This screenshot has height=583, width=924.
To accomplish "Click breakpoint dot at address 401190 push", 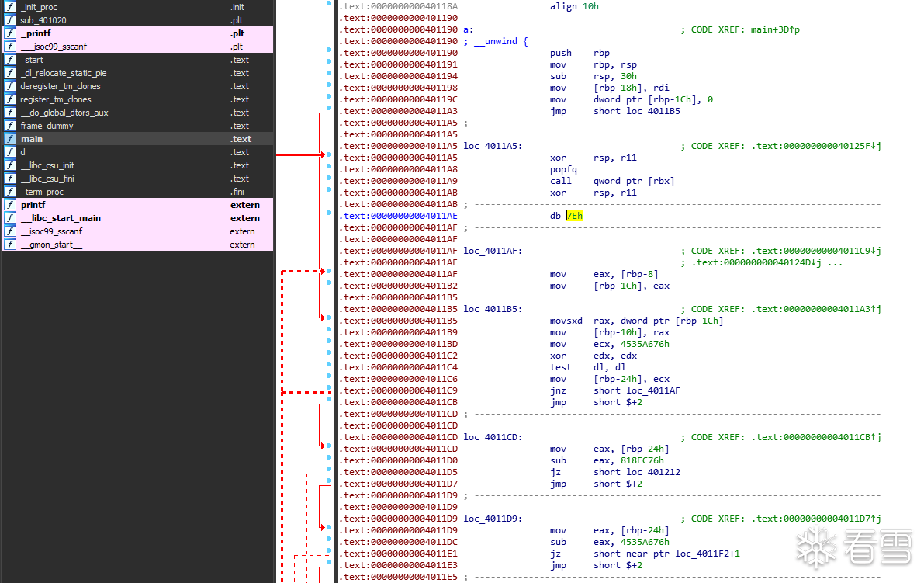I will (x=329, y=50).
